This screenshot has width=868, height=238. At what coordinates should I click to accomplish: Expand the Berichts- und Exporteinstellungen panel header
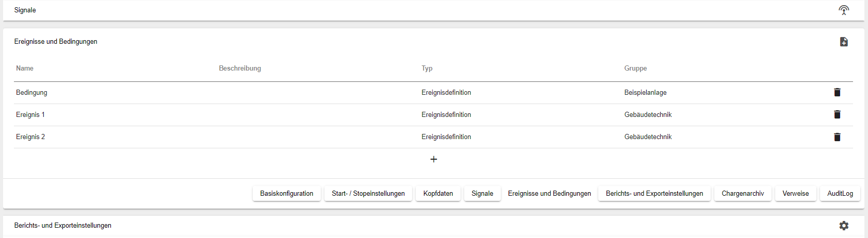click(x=434, y=226)
